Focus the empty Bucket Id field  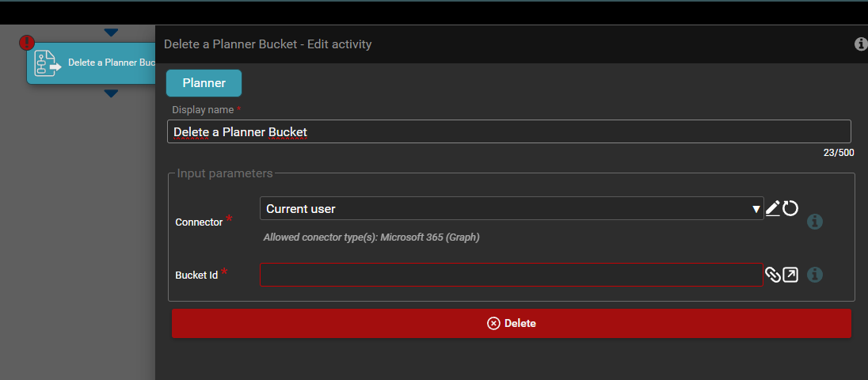coord(511,275)
